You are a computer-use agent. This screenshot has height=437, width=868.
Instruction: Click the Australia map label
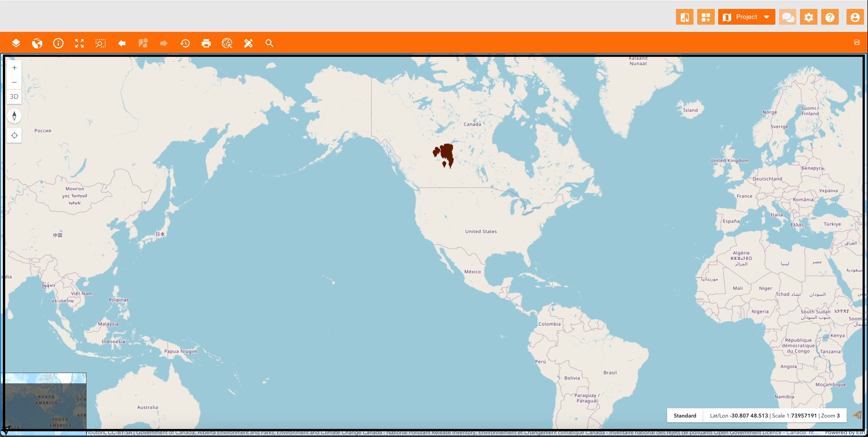click(147, 407)
